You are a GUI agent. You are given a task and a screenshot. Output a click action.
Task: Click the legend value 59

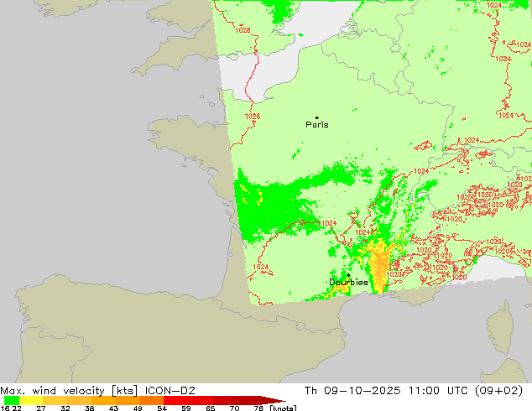[x=186, y=408]
